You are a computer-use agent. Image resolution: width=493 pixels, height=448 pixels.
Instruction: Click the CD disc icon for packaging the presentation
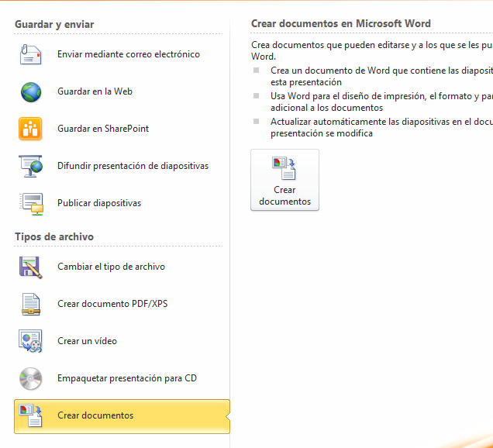30,378
